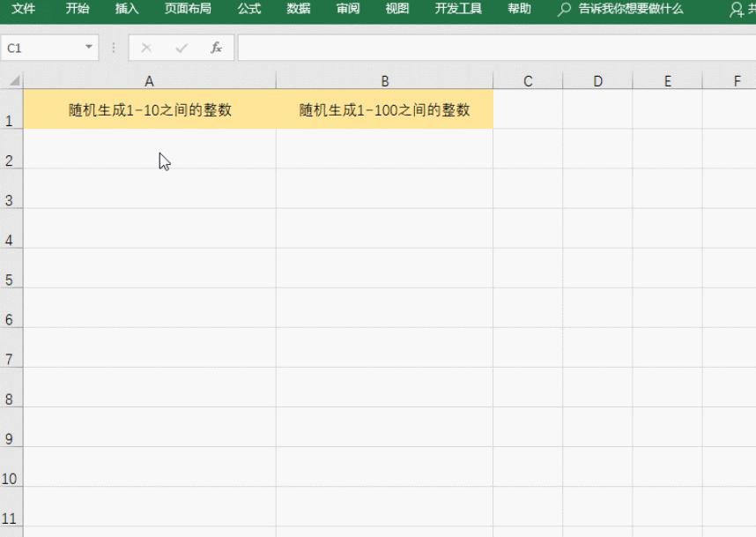Click the enter (✓) icon beside formula bar

(x=183, y=48)
